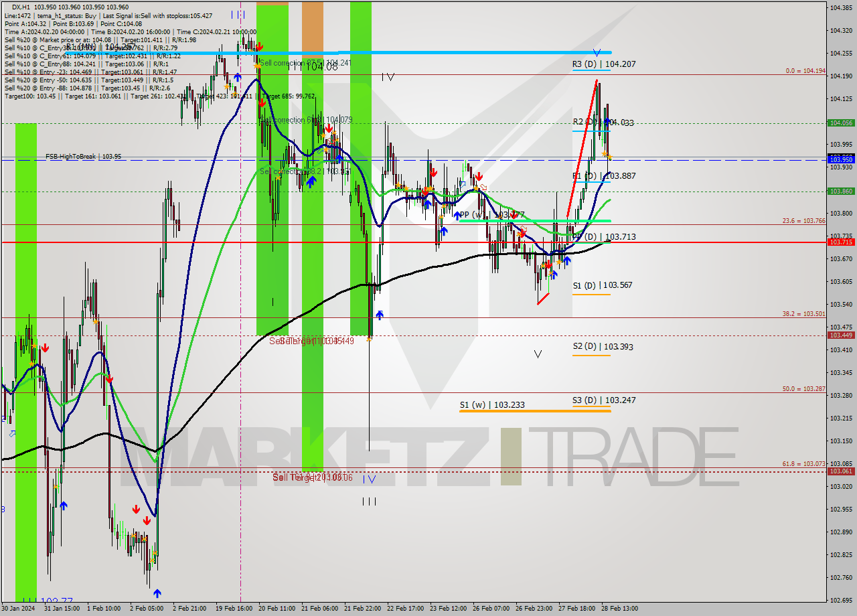Click the Sell Target2 103.06 label
This screenshot has width=857, height=616.
pyautogui.click(x=312, y=477)
